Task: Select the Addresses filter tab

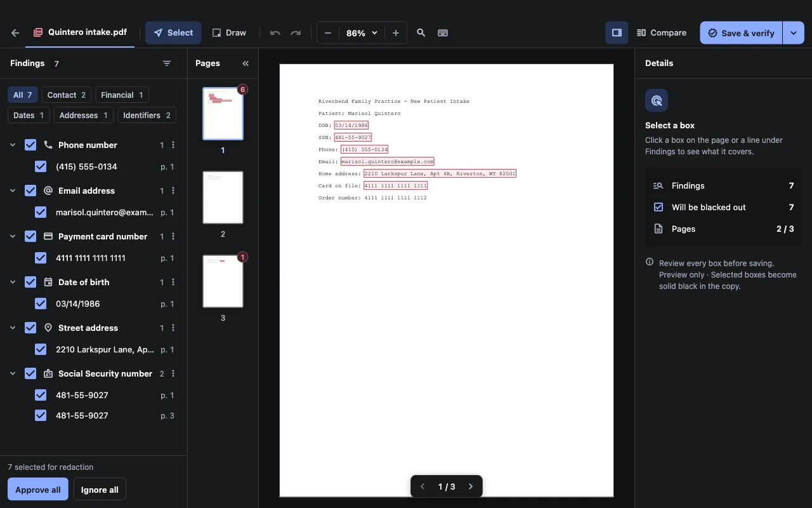Action: click(x=84, y=115)
